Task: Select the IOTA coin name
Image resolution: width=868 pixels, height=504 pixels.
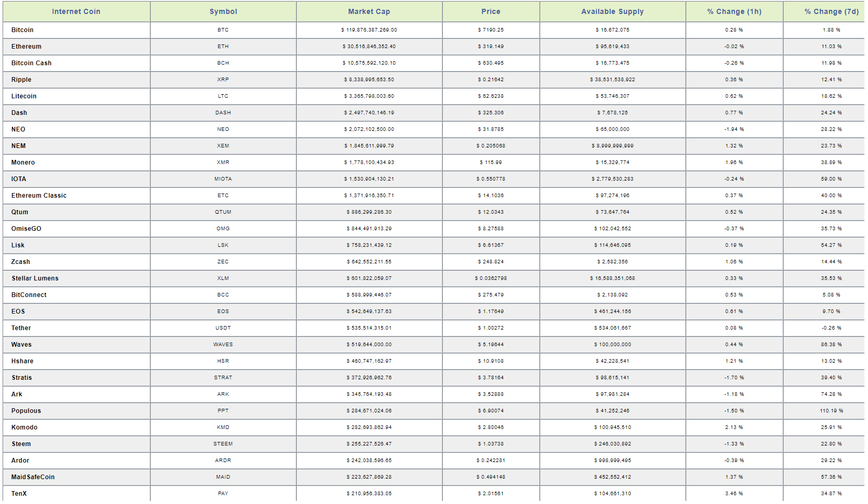Action: (19, 179)
